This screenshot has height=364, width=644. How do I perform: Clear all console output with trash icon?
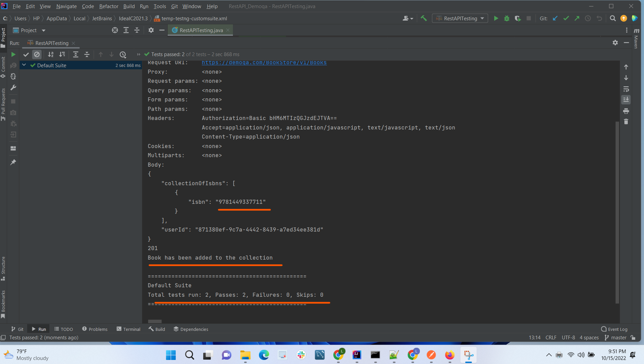point(626,122)
